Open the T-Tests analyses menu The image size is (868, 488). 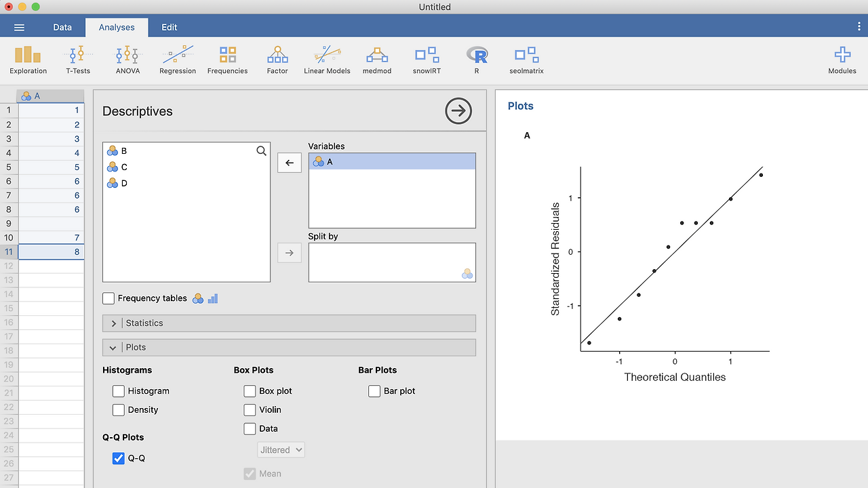pyautogui.click(x=78, y=60)
